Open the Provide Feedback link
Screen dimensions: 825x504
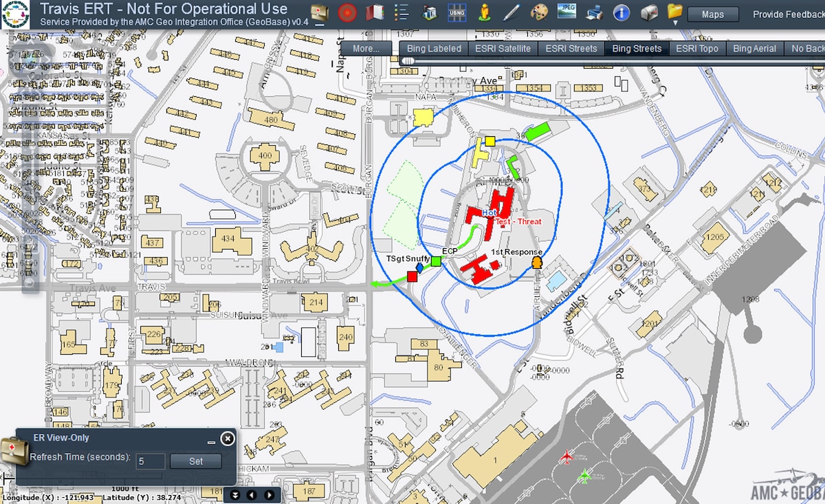[788, 14]
